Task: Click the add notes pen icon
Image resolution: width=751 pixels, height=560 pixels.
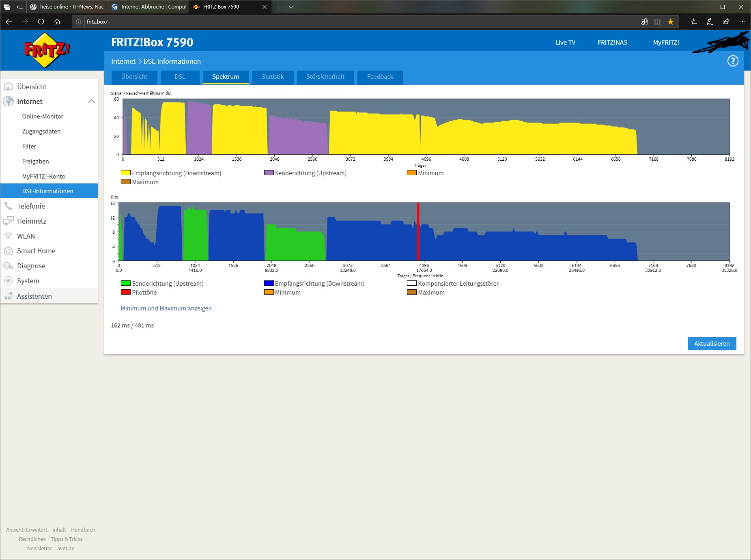Action: tap(710, 22)
